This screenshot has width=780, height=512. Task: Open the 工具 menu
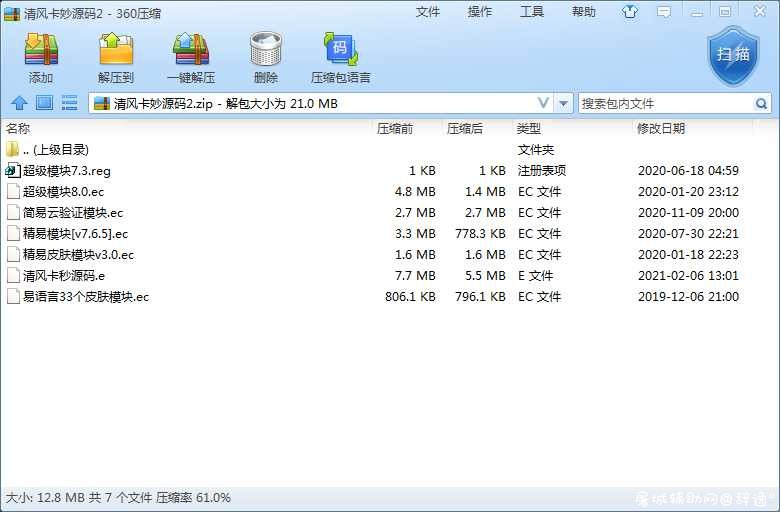tap(532, 12)
